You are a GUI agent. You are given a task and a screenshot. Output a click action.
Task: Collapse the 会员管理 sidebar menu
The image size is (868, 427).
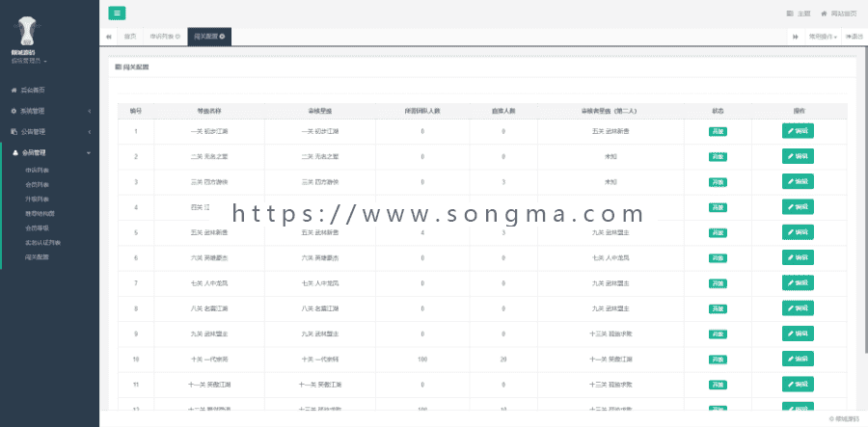coord(50,152)
